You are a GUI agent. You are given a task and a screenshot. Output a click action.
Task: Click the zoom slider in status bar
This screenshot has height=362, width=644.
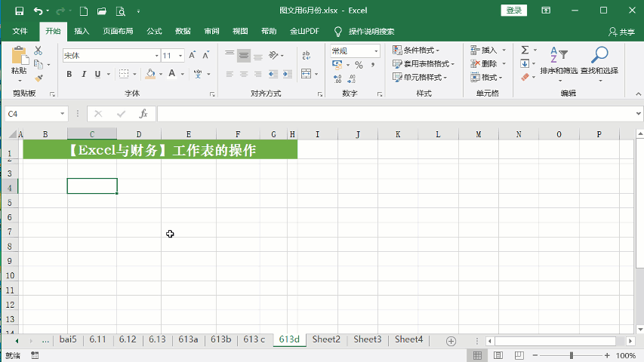pos(571,355)
